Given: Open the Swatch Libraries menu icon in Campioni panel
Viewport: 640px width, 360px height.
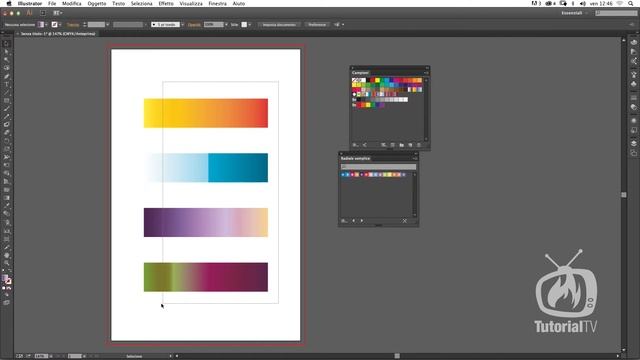Looking at the screenshot, I should [x=355, y=145].
